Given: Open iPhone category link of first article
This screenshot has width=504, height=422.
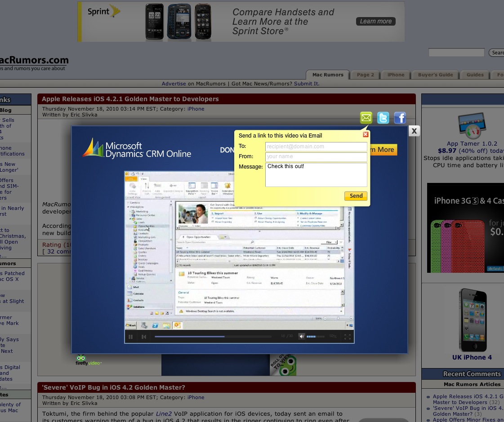Looking at the screenshot, I should 196,109.
